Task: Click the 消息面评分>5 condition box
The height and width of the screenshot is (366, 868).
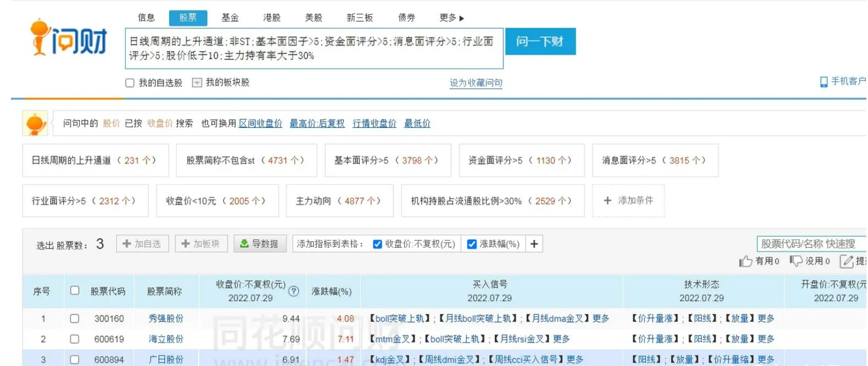Action: [x=655, y=160]
